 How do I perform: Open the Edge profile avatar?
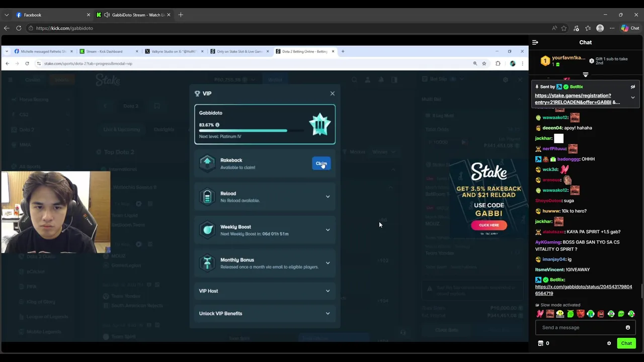[x=600, y=28]
